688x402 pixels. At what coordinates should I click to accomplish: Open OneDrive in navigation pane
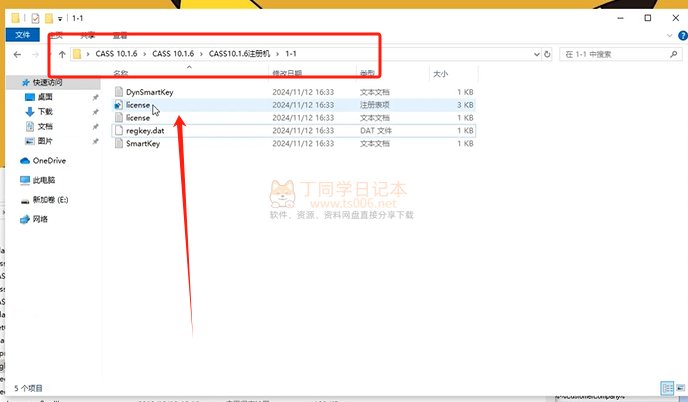pos(49,161)
